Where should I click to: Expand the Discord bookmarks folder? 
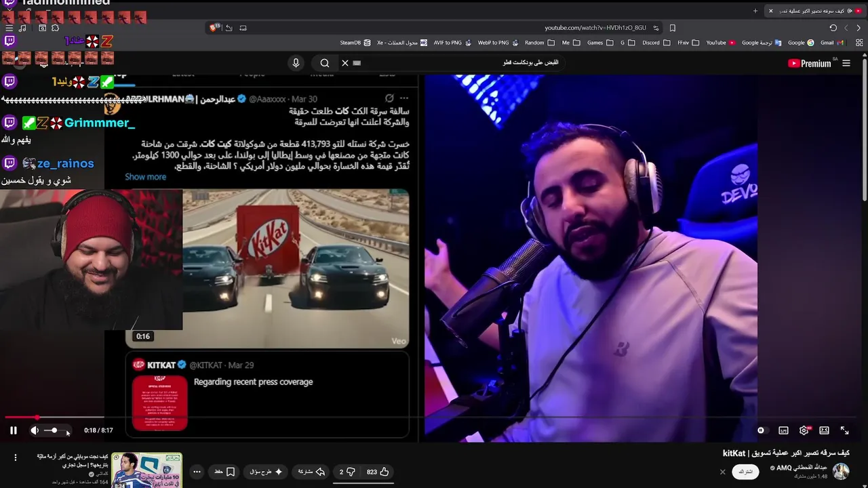[656, 43]
